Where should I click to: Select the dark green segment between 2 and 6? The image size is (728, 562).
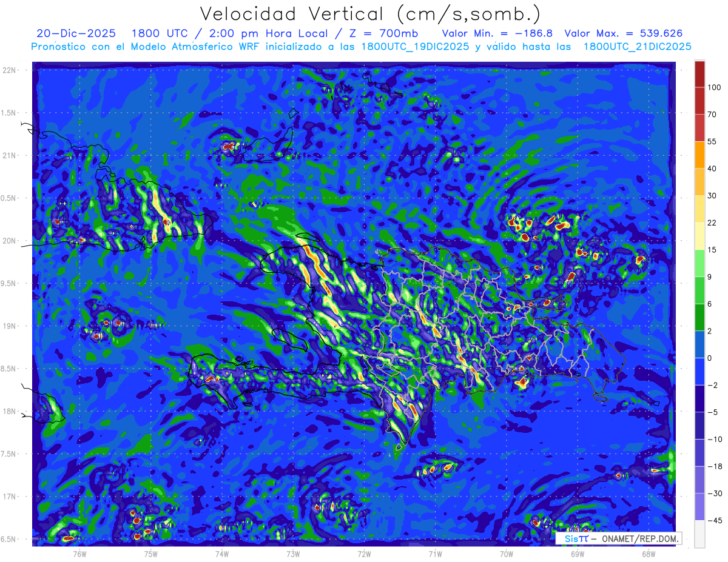[x=699, y=316]
